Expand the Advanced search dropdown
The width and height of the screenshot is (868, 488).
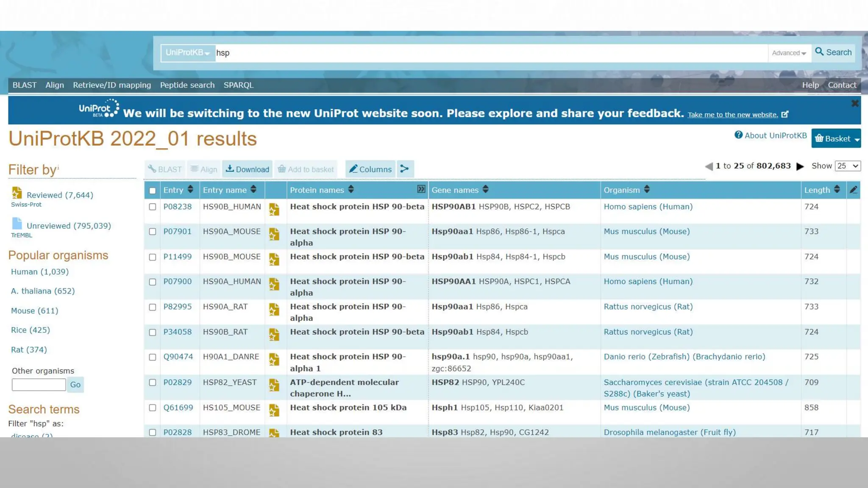click(789, 53)
